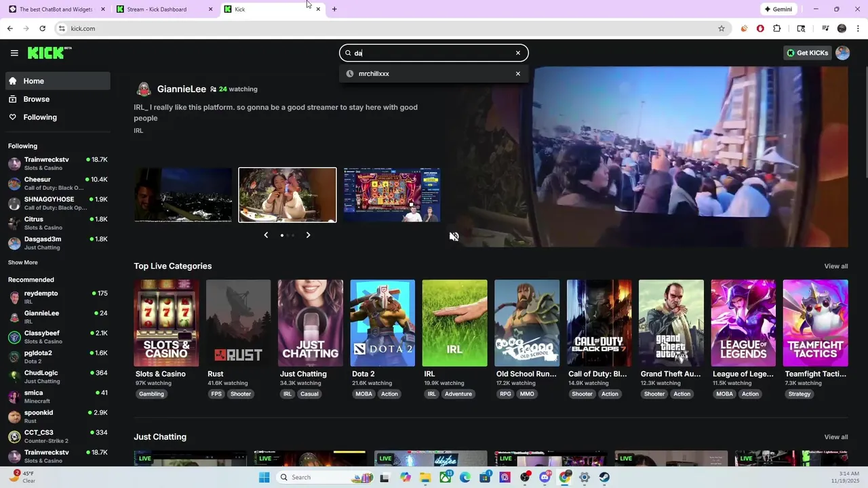The image size is (868, 488).
Task: Click GiannieLee streamer avatar in featured
Action: point(143,89)
